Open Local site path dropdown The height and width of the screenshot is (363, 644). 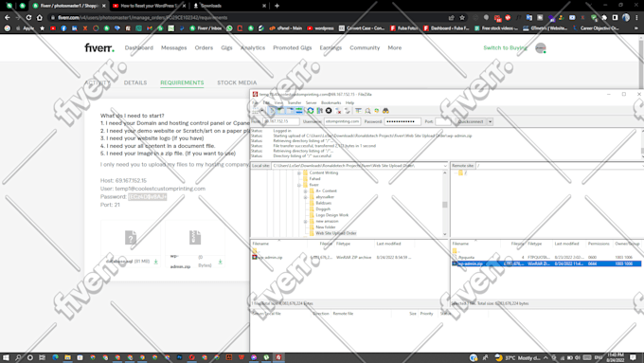(445, 166)
